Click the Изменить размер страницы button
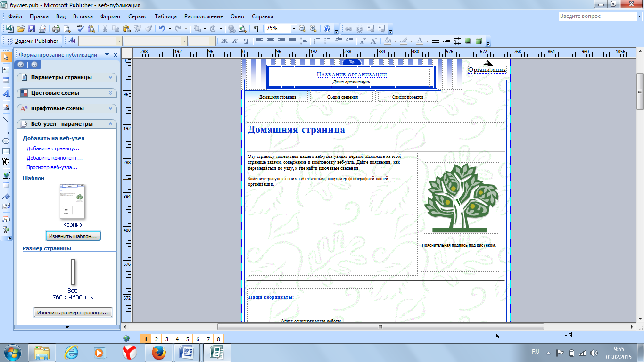 click(73, 312)
